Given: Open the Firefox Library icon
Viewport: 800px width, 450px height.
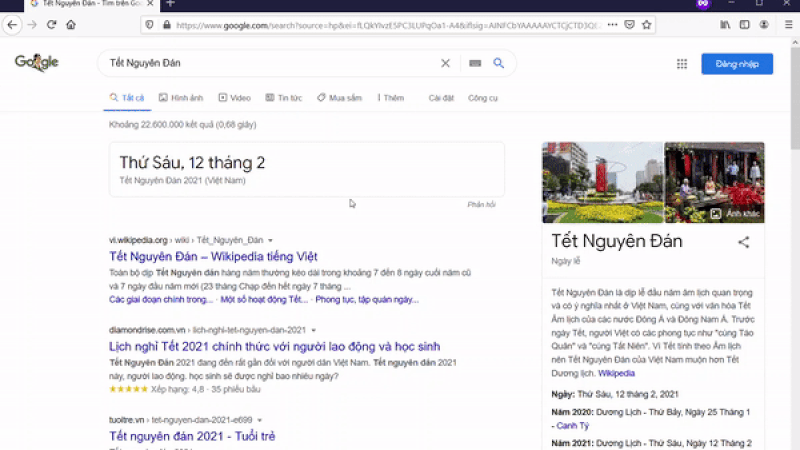Looking at the screenshot, I should click(x=725, y=24).
